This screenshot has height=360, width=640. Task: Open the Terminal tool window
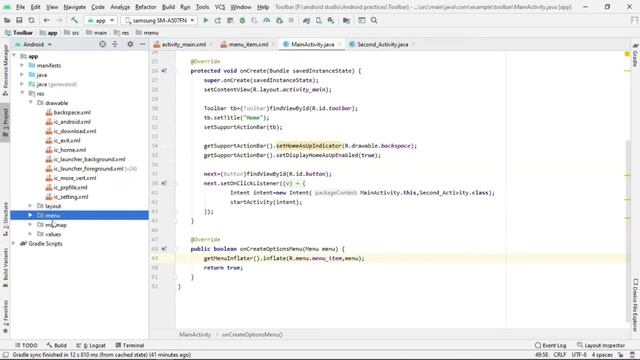[130, 345]
